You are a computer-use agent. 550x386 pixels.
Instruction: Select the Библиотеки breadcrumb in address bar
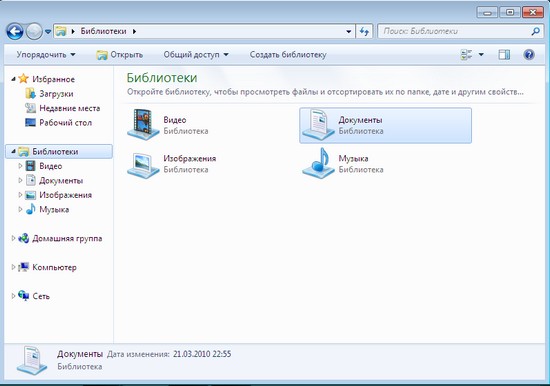click(103, 31)
